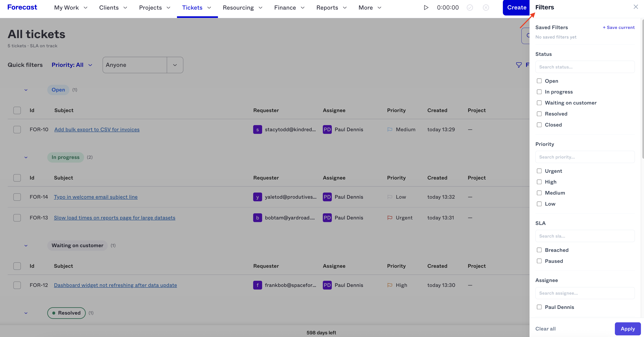Open the Reports menu
This screenshot has width=644, height=337.
point(332,8)
